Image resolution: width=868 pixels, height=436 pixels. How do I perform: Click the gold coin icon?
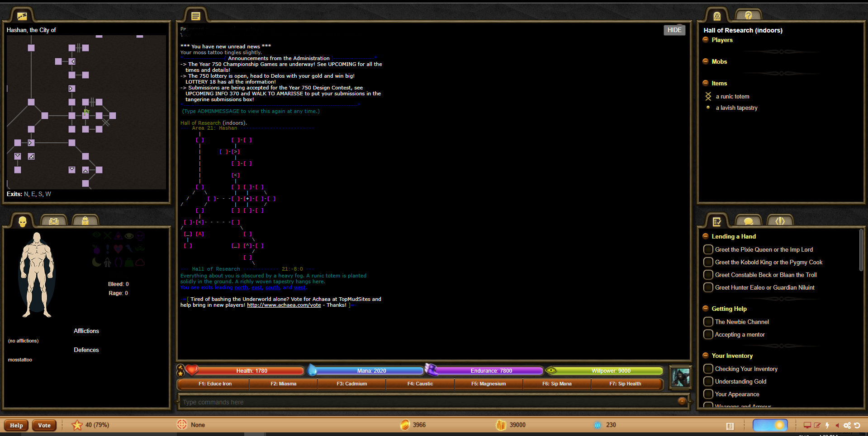coord(405,425)
